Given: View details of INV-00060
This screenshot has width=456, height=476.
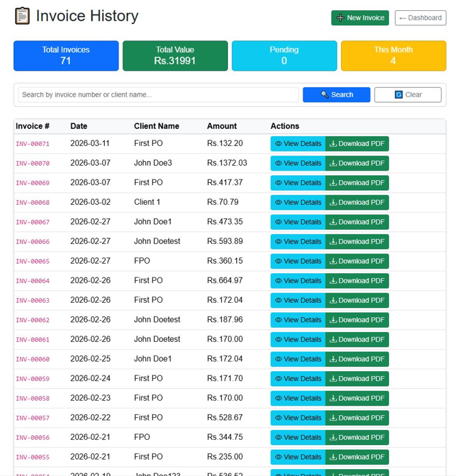Looking at the screenshot, I should click(x=298, y=359).
